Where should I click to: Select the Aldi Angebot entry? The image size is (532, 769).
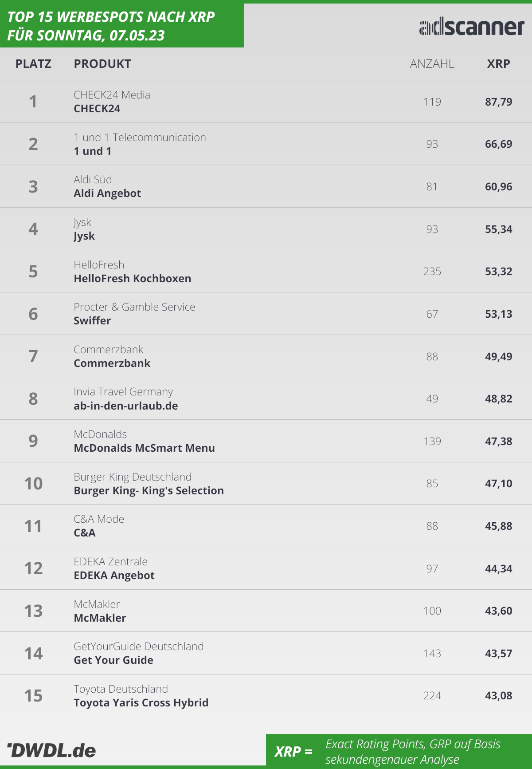pos(107,193)
